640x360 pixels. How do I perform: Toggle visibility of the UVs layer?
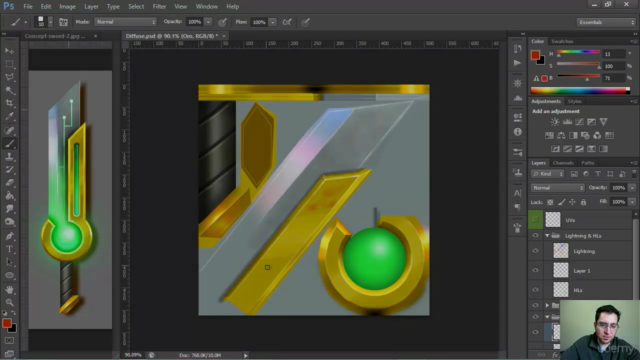pos(535,220)
